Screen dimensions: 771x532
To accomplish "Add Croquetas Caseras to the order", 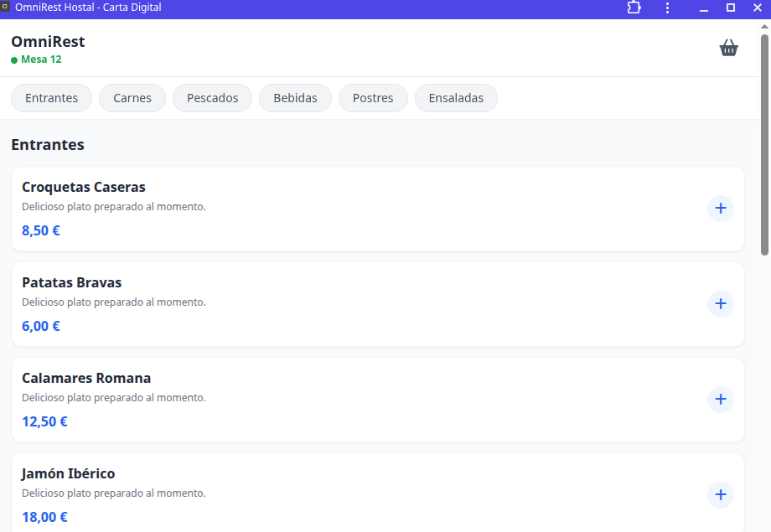I will tap(720, 209).
